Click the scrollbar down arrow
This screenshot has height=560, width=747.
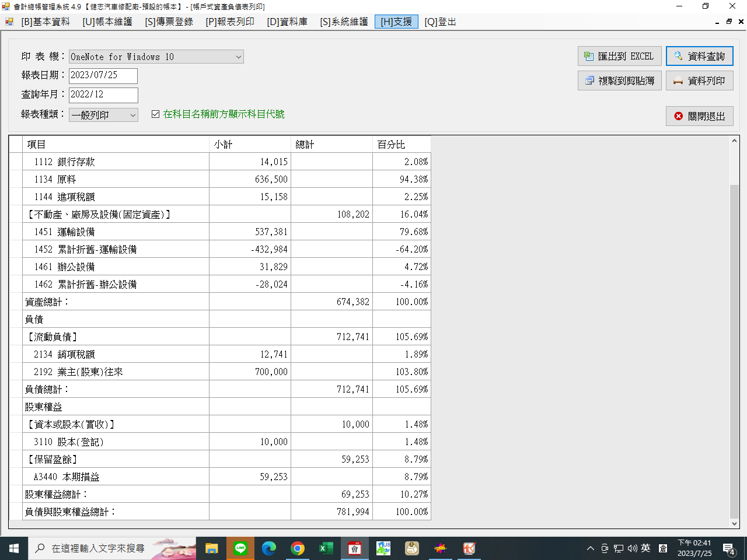coord(735,524)
